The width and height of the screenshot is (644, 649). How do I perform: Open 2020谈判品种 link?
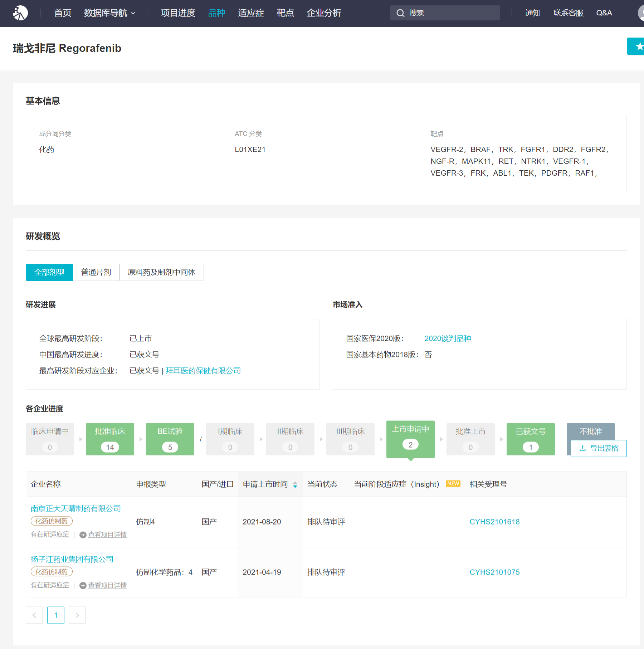(448, 338)
